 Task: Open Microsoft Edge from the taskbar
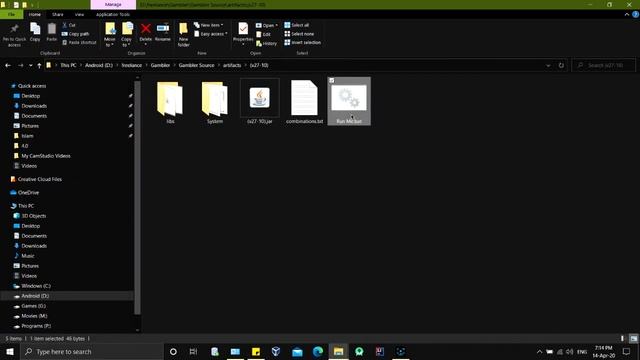(x=318, y=351)
